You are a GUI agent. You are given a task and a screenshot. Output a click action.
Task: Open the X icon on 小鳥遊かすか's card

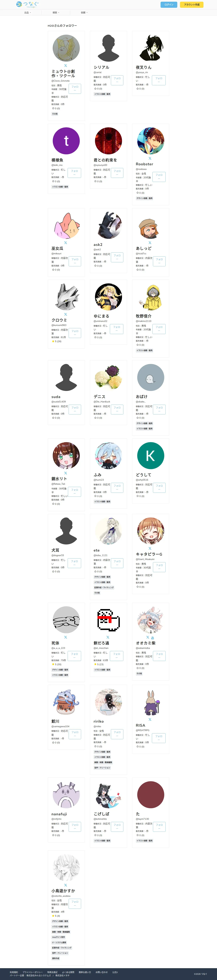65,885
